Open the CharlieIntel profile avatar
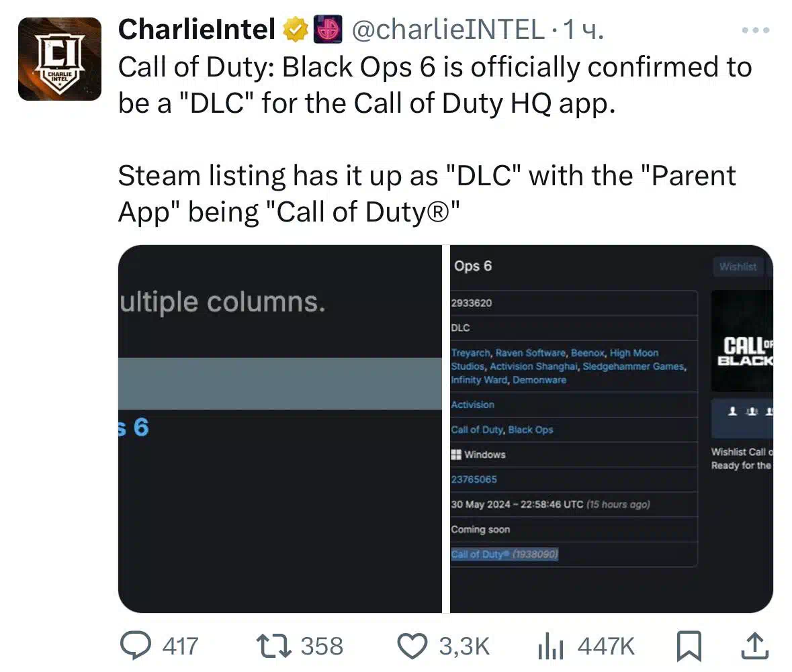792x672 pixels. coord(60,59)
